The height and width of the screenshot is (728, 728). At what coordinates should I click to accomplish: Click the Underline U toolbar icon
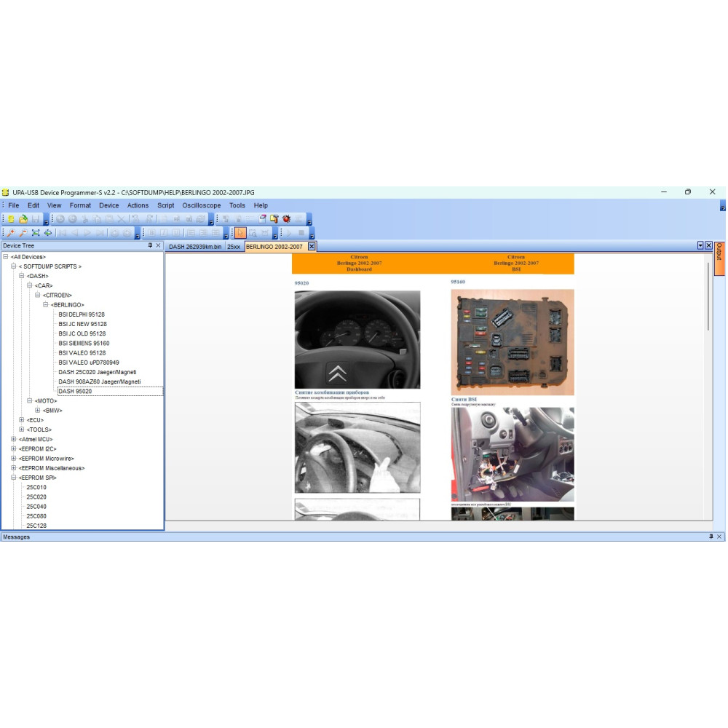click(176, 233)
